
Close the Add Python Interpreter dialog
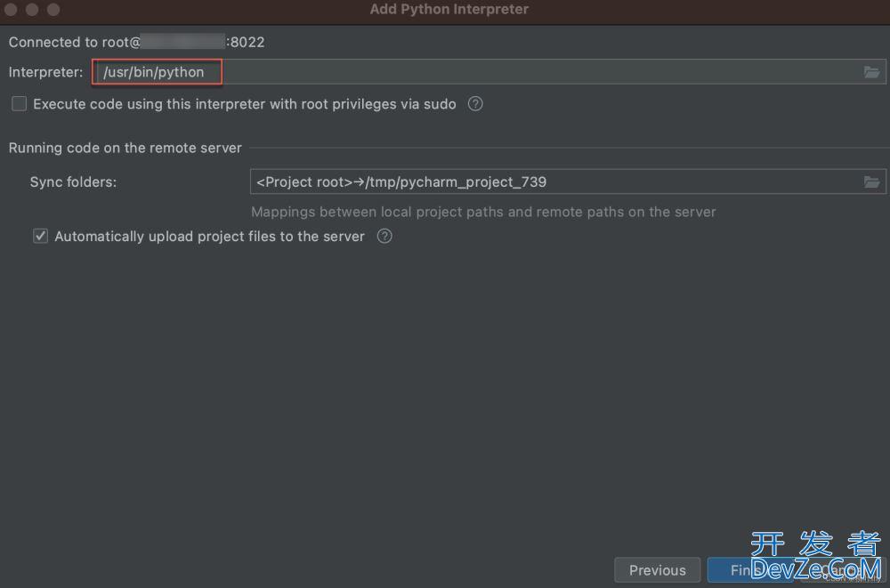coord(10,10)
